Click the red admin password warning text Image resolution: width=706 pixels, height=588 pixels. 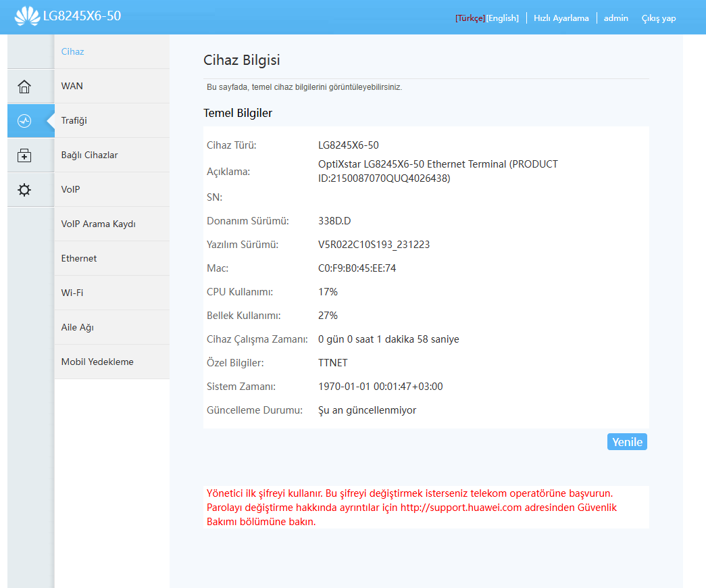coord(411,508)
